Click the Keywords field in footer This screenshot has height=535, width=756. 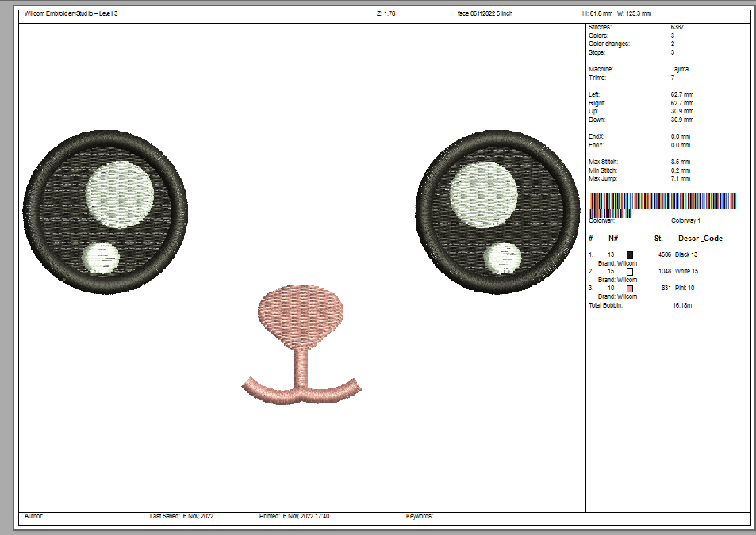419,516
